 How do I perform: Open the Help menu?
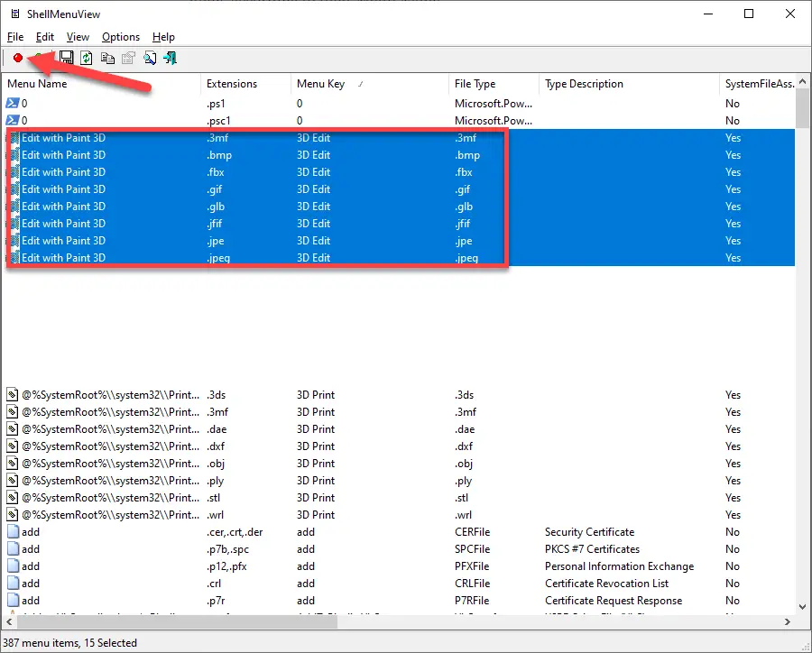click(x=163, y=37)
